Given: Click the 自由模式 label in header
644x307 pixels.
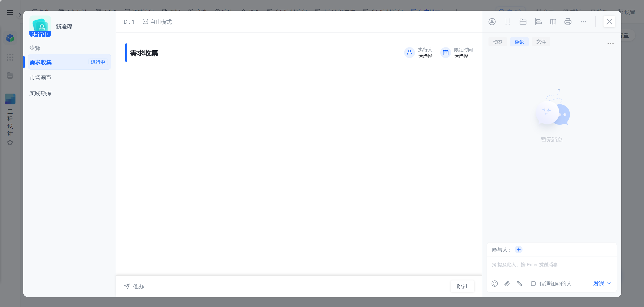Looking at the screenshot, I should point(157,22).
